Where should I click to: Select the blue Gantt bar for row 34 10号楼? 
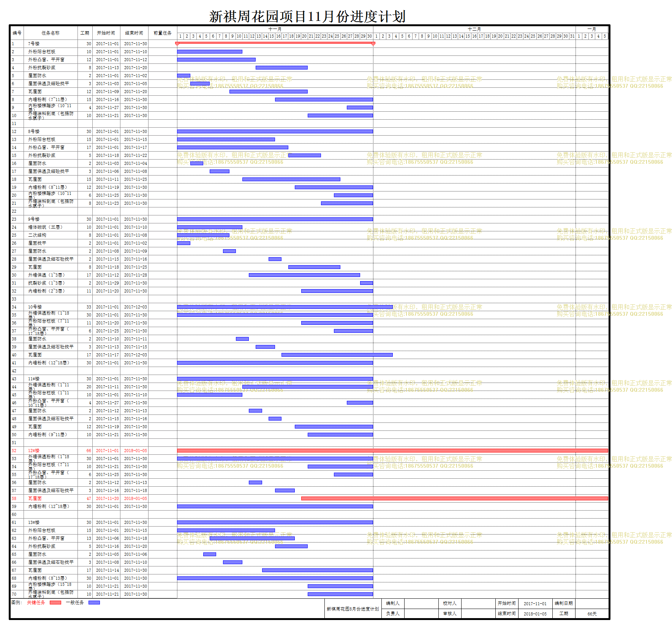point(285,307)
